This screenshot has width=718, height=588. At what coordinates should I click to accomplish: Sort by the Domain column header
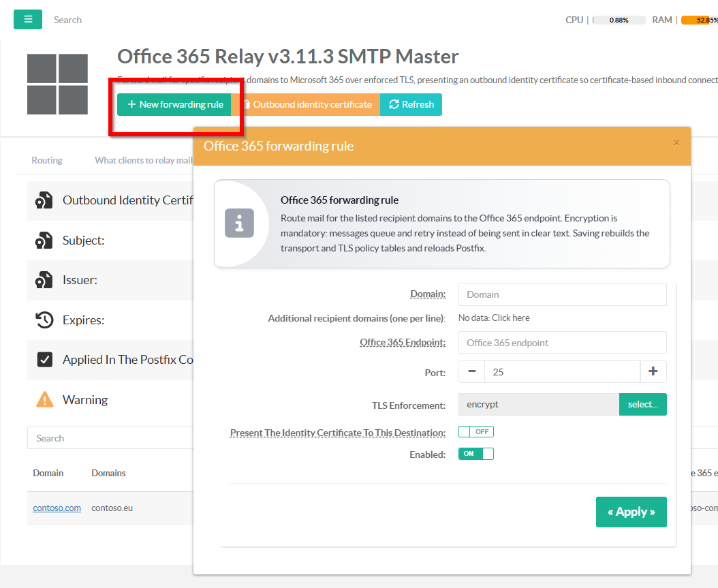tap(48, 473)
